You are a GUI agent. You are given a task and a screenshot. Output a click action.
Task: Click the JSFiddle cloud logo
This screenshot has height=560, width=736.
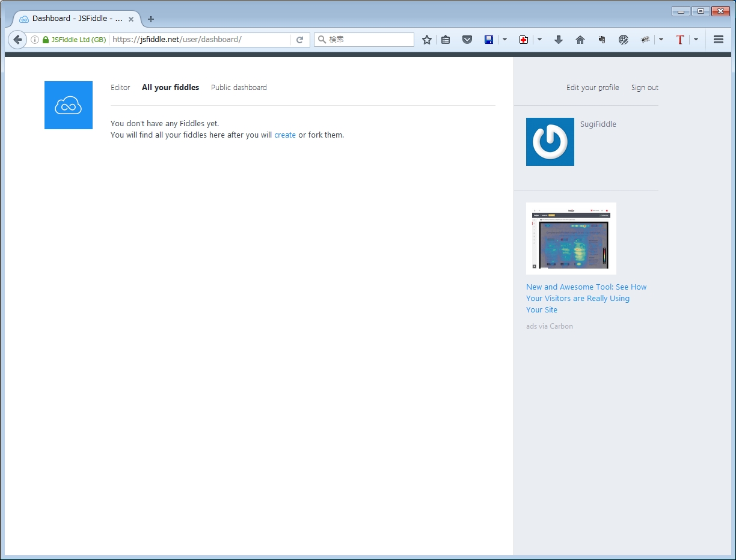(x=69, y=105)
